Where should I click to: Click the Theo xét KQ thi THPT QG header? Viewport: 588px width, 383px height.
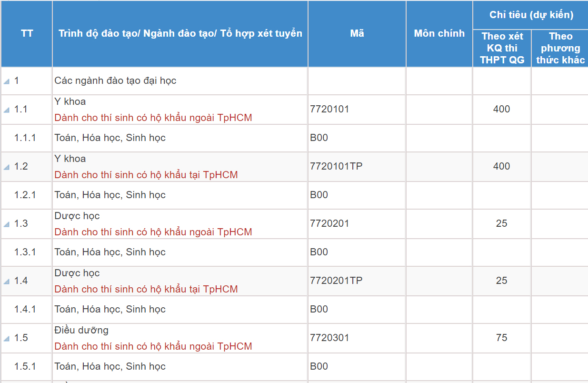click(x=502, y=48)
